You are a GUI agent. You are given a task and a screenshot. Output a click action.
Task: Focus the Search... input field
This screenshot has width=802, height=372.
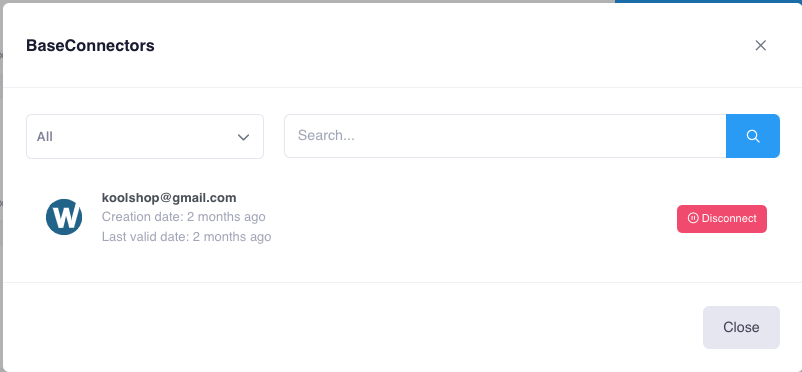tap(505, 136)
